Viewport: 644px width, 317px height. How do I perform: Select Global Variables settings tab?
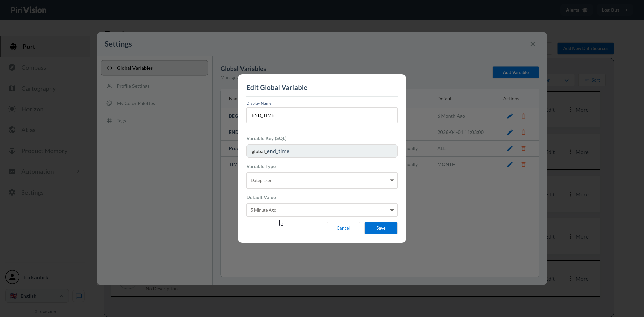(154, 68)
